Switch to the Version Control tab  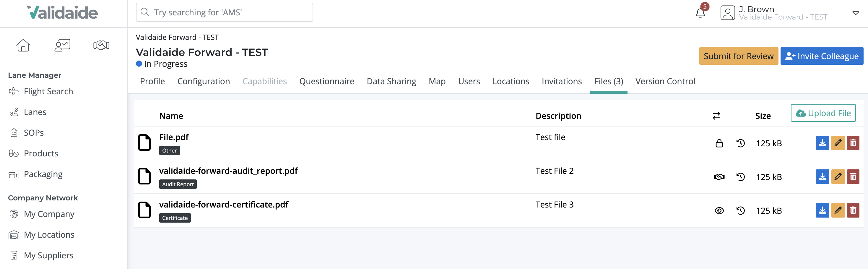[665, 81]
